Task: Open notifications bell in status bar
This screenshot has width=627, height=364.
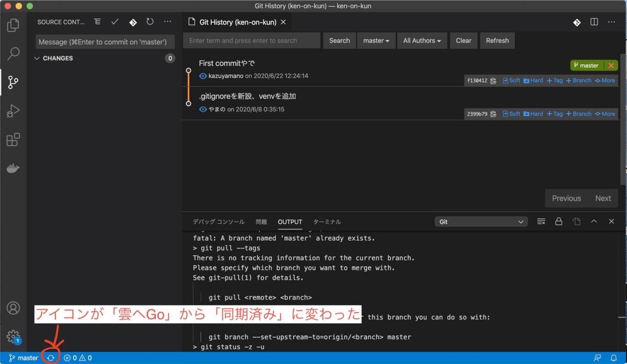Action: (614, 358)
